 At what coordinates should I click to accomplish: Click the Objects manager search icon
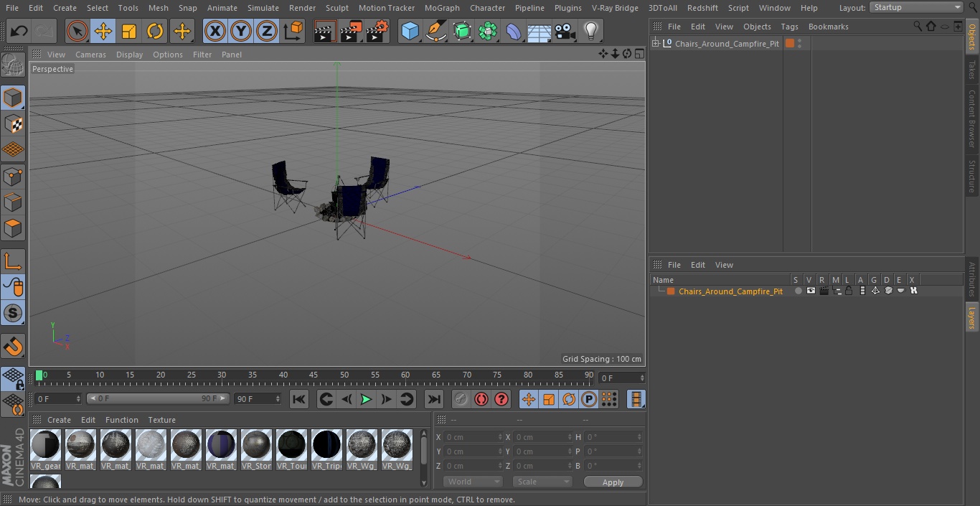coord(918,26)
